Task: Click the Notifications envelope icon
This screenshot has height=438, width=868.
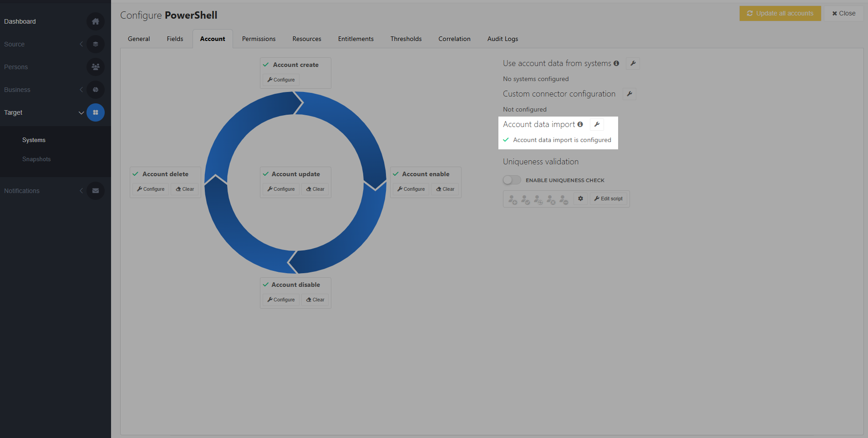Action: pyautogui.click(x=96, y=191)
